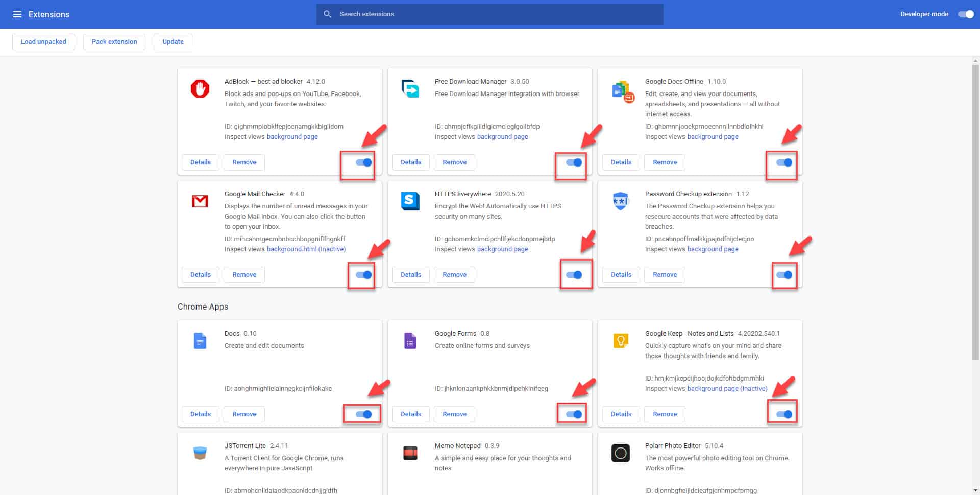This screenshot has width=980, height=495.
Task: Click the Google Docs Offline icon
Action: [x=622, y=91]
